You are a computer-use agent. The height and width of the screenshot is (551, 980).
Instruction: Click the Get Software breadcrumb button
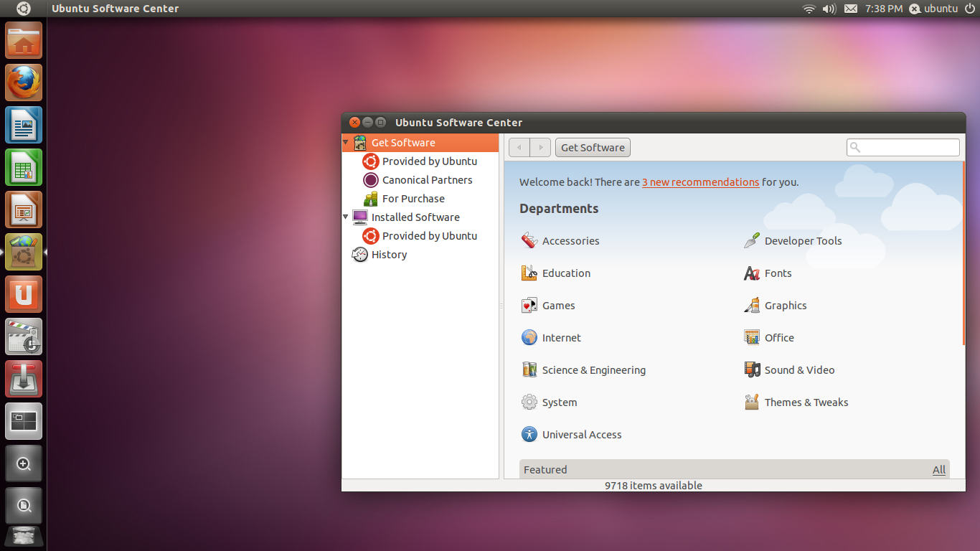click(593, 148)
